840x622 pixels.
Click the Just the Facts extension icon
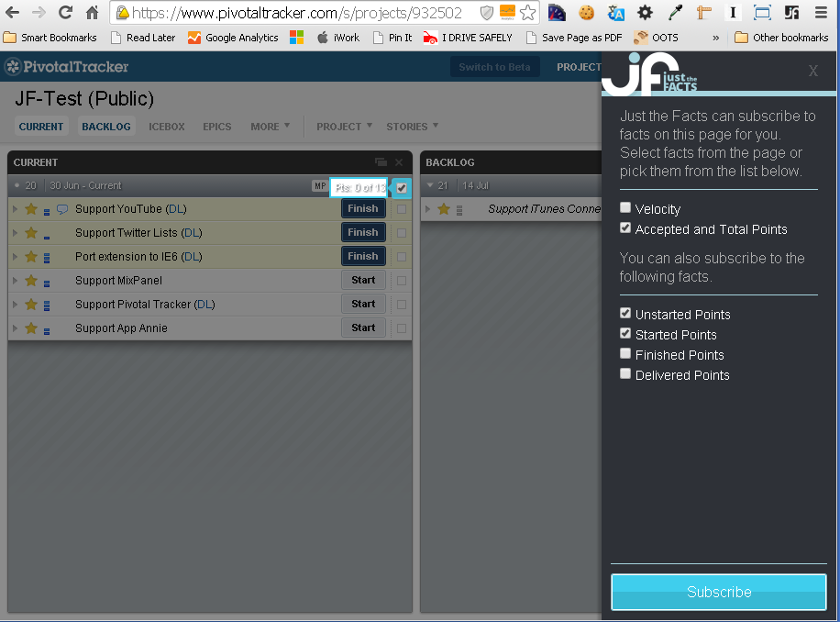coord(791,12)
